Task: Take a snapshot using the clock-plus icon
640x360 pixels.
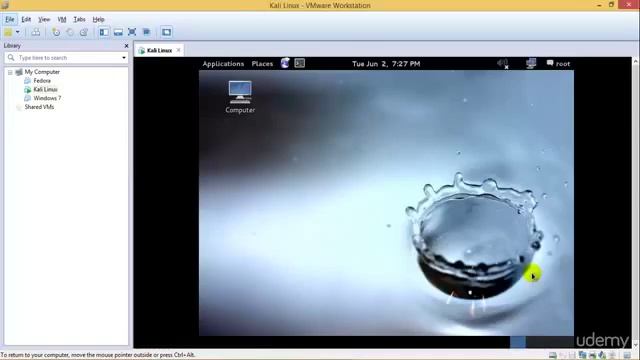Action: (x=56, y=32)
